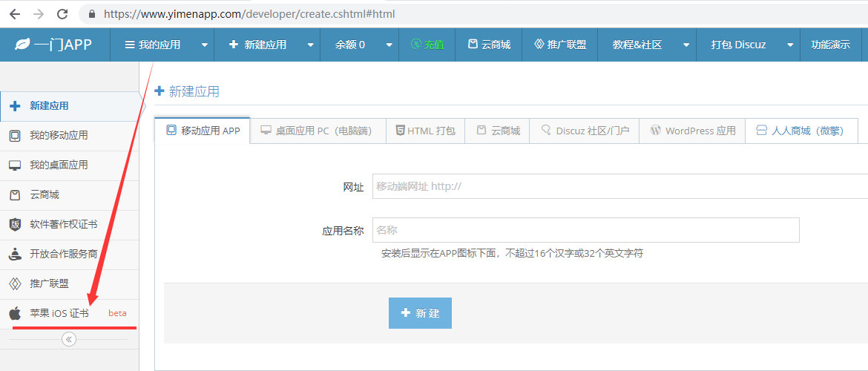
Task: Collapse sidebar with double-chevron icon
Action: (x=69, y=339)
